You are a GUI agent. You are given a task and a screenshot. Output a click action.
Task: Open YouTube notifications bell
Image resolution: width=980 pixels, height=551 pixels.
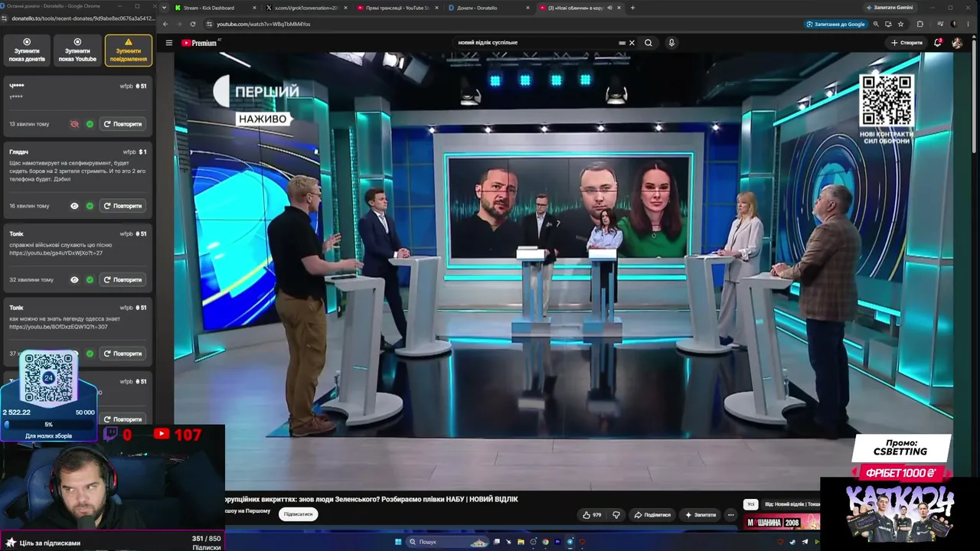[x=937, y=43]
